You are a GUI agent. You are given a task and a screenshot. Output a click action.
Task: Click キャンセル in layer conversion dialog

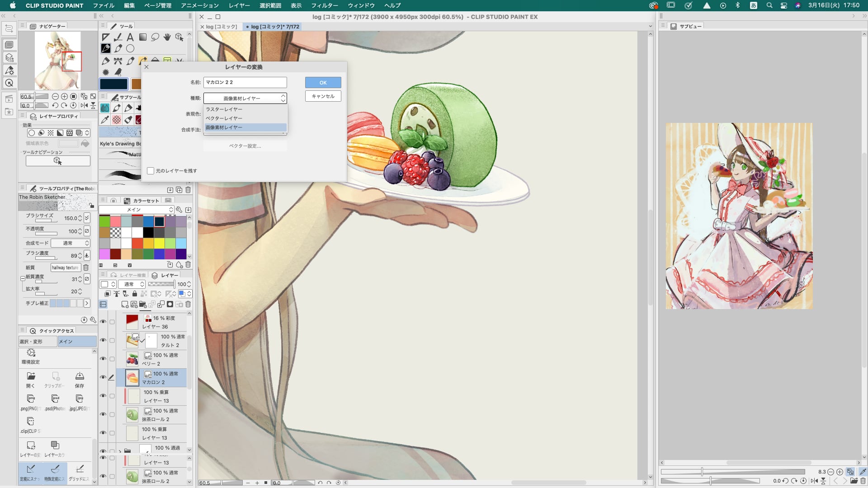(323, 96)
